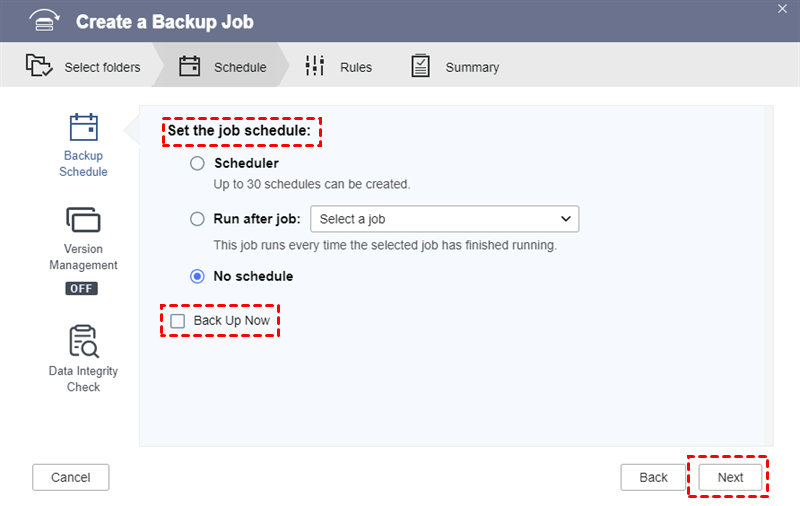
Task: Click the Backup Schedule calendar icon
Action: coord(83,128)
